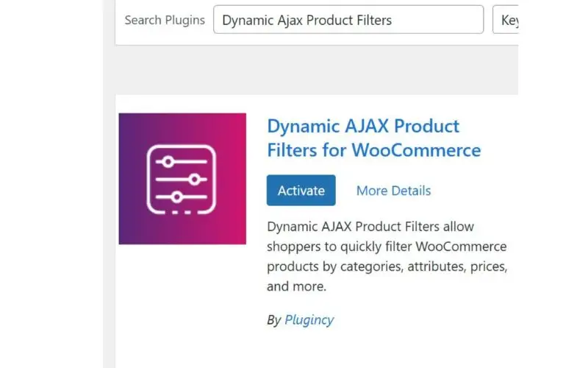
Task: Activate the Dynamic AJAX Product Filters plugin
Action: pos(301,191)
